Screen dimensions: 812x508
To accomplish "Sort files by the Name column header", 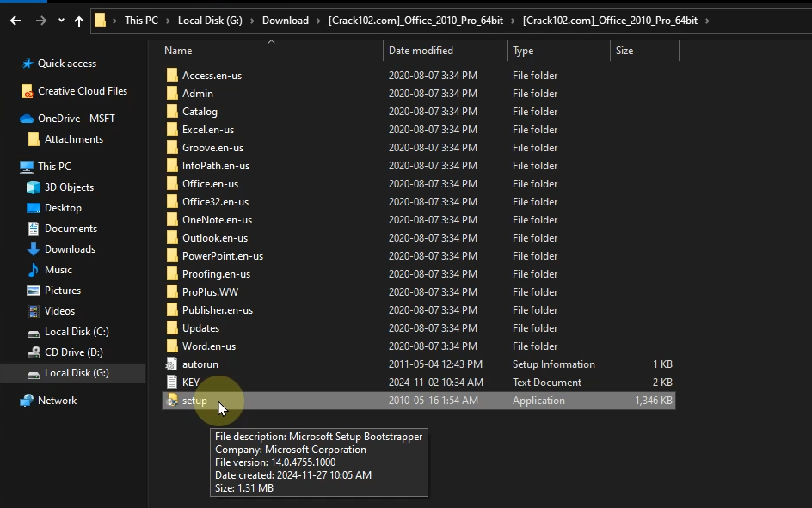I will pos(178,51).
